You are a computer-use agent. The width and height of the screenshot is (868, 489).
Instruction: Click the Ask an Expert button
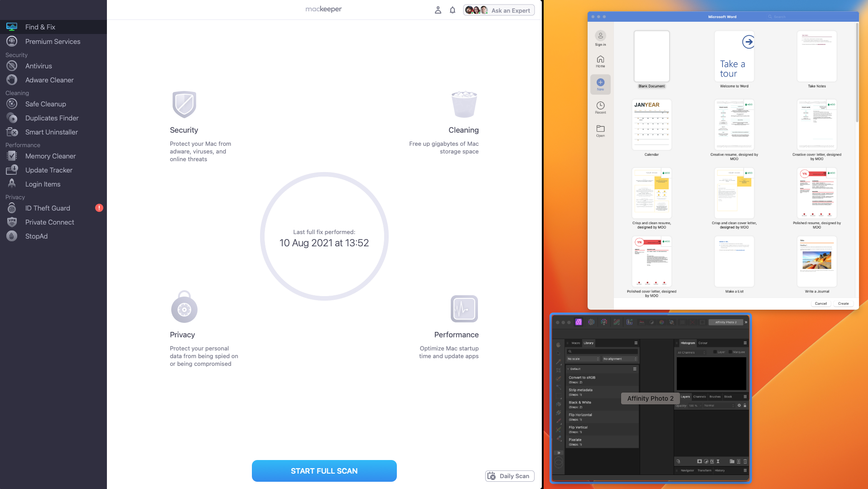click(499, 10)
